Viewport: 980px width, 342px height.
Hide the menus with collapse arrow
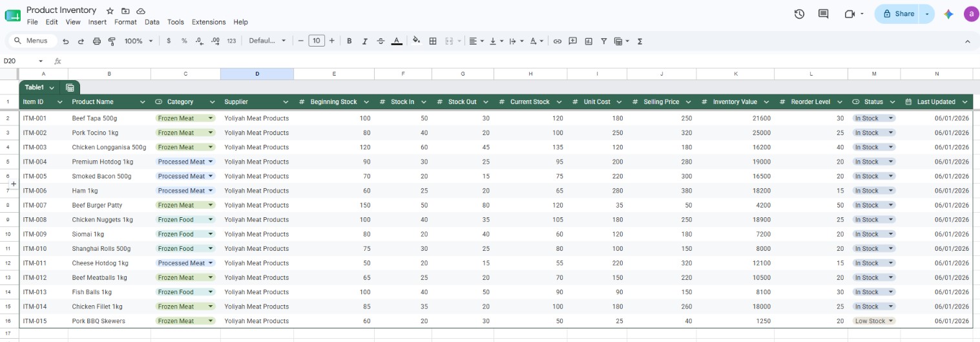coord(967,41)
